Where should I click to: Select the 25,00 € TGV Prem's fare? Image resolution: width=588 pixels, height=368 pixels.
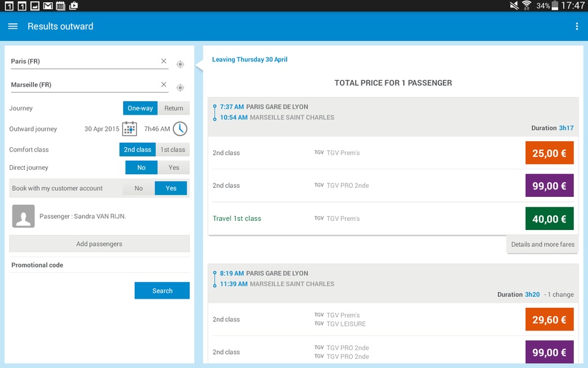(549, 153)
